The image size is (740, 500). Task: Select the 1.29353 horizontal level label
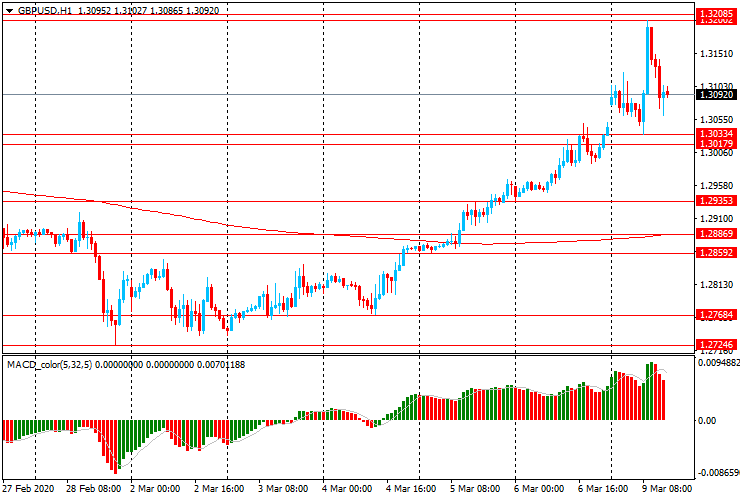717,201
